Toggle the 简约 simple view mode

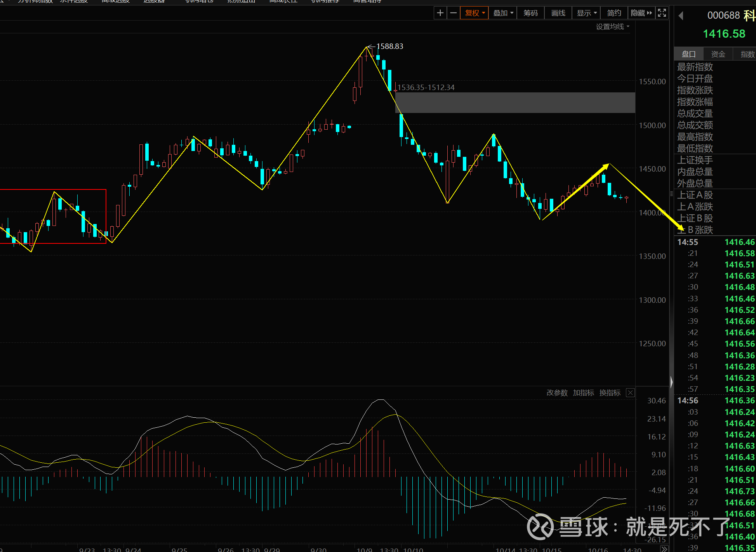click(614, 13)
